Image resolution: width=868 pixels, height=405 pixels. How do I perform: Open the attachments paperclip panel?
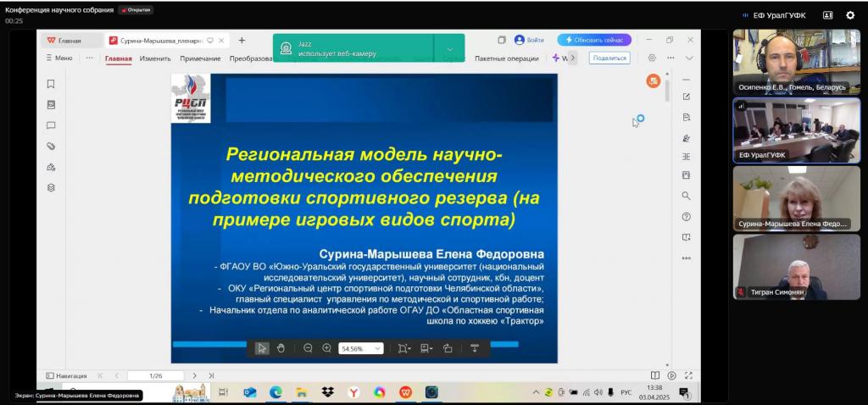click(x=51, y=146)
